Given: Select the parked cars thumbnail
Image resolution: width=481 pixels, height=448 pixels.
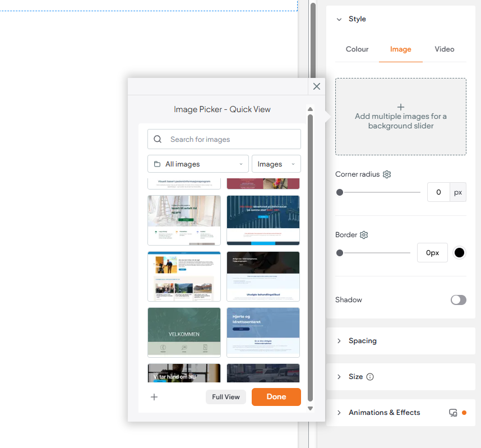Looking at the screenshot, I should click(x=263, y=373).
